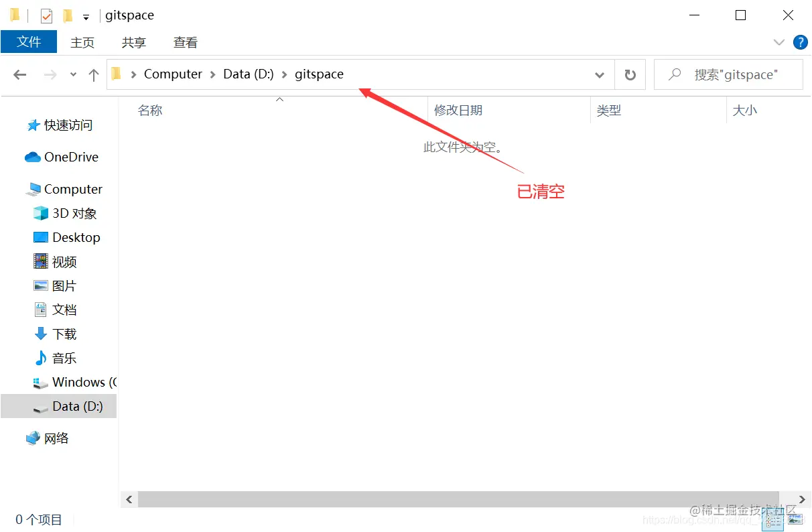This screenshot has width=812, height=532.
Task: Open 视频 folder in the sidebar
Action: 55,262
